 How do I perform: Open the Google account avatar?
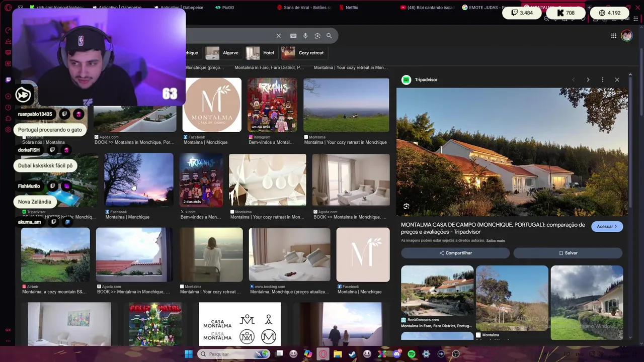pos(626,36)
